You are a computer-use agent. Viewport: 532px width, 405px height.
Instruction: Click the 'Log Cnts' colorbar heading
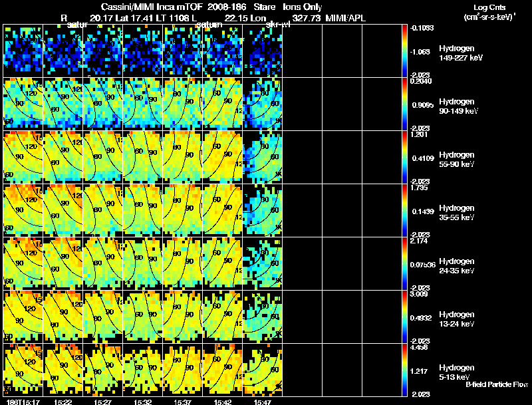[x=489, y=7]
